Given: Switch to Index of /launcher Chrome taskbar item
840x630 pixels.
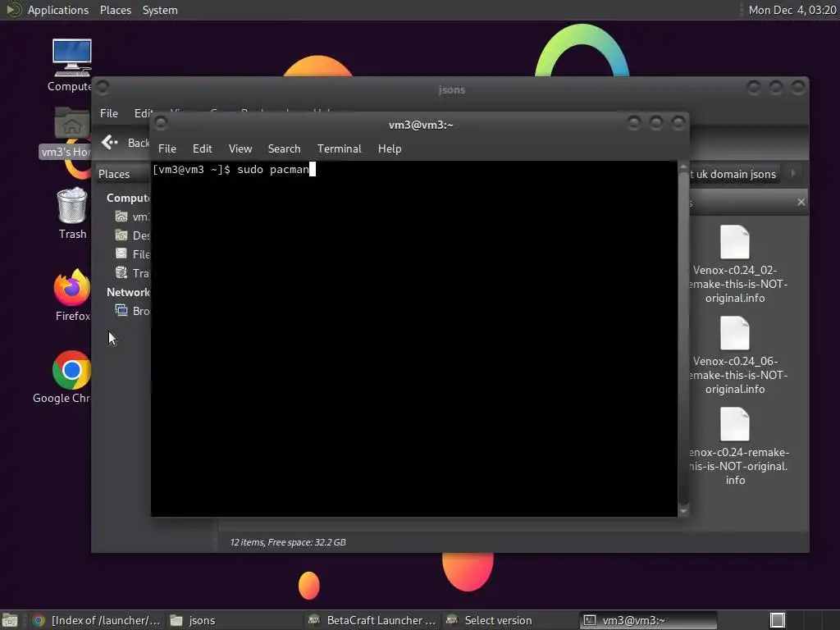Looking at the screenshot, I should tap(95, 620).
